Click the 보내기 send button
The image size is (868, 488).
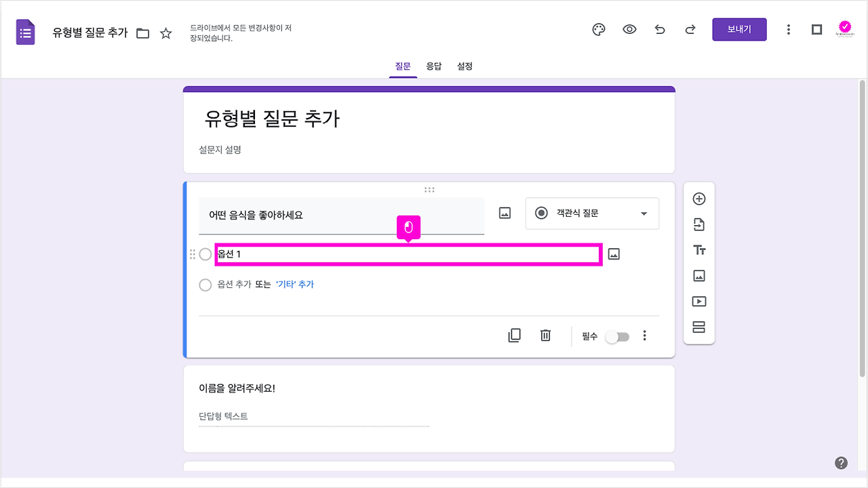point(739,29)
